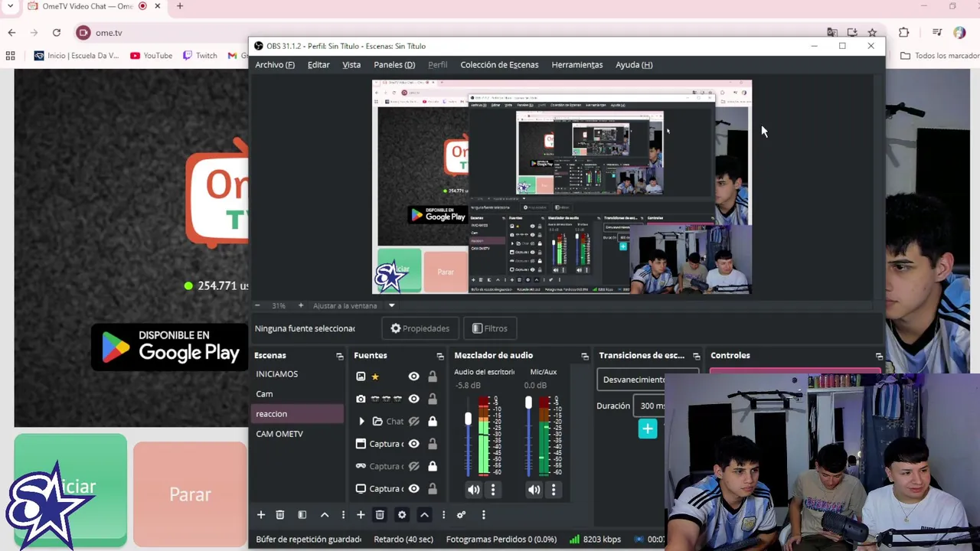Open advanced audio properties gears icon

[x=461, y=515]
